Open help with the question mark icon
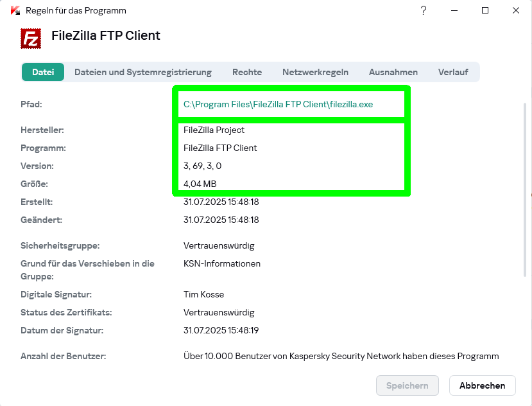The height and width of the screenshot is (406, 532). [424, 10]
